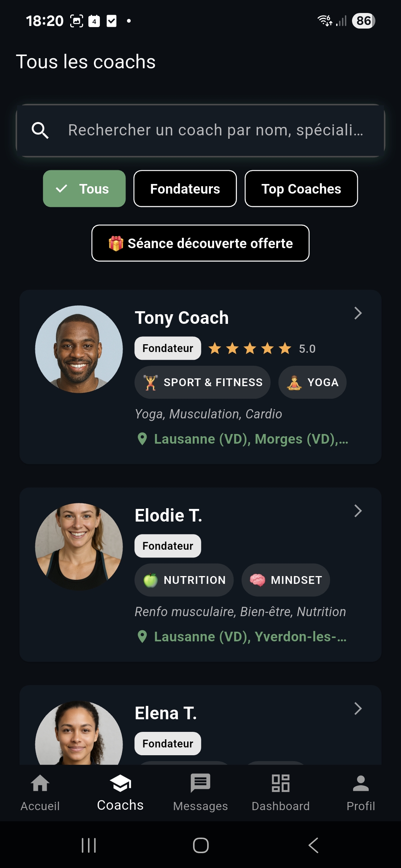
Task: Tap the location pin on Elodie T.'s card
Action: (142, 637)
